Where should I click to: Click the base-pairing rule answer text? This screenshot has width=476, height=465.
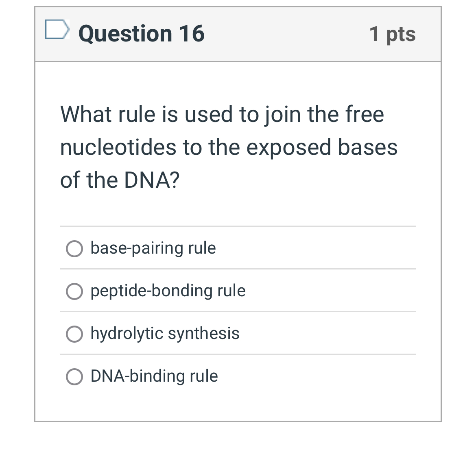click(153, 248)
